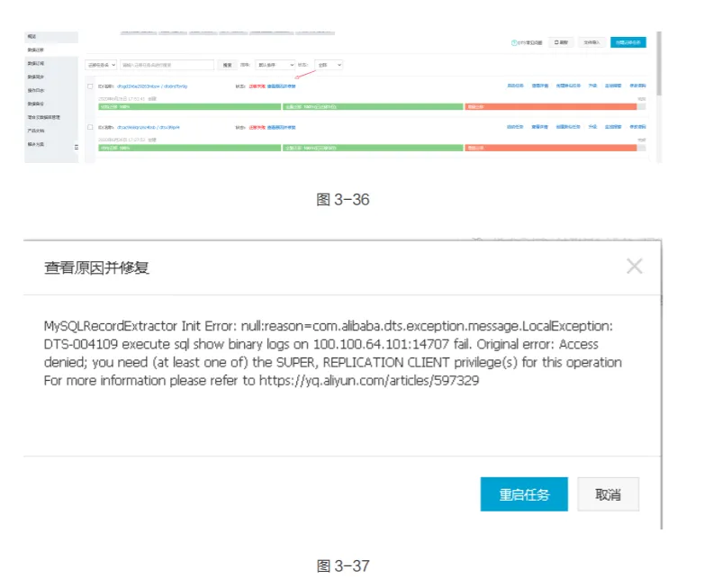Click the dialog title 查看原因并修复

(x=96, y=267)
